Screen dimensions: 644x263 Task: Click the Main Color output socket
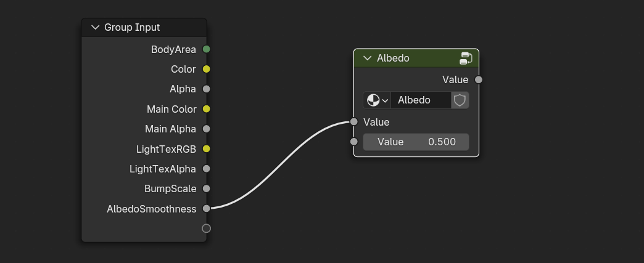click(207, 109)
